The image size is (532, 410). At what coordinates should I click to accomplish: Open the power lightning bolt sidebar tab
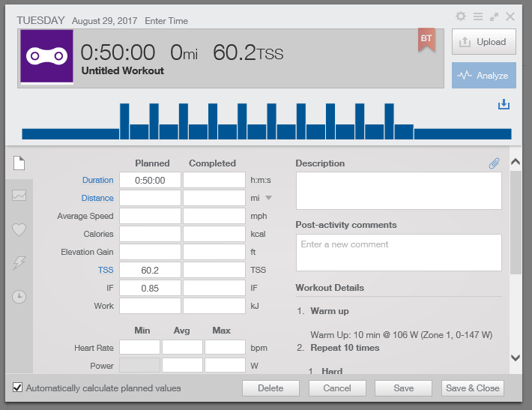[19, 263]
